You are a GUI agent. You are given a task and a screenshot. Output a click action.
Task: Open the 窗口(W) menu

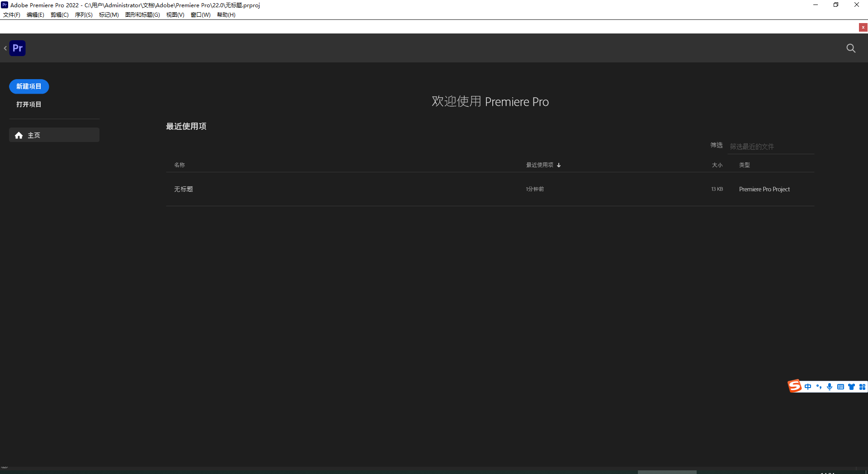(201, 14)
